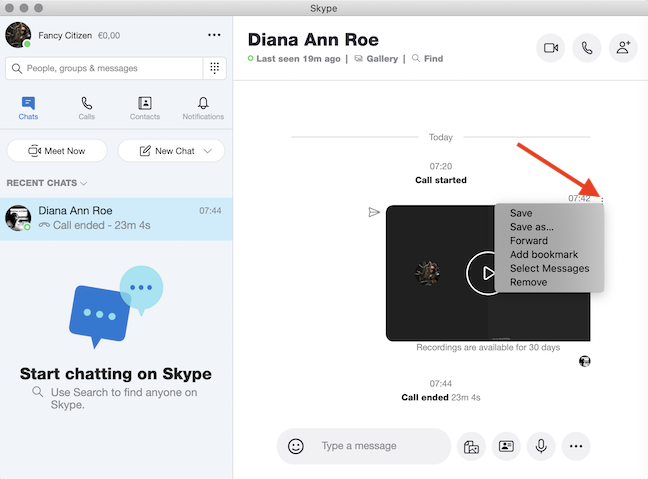The image size is (648, 479).
Task: Select Forward in the context menu
Action: 529,241
